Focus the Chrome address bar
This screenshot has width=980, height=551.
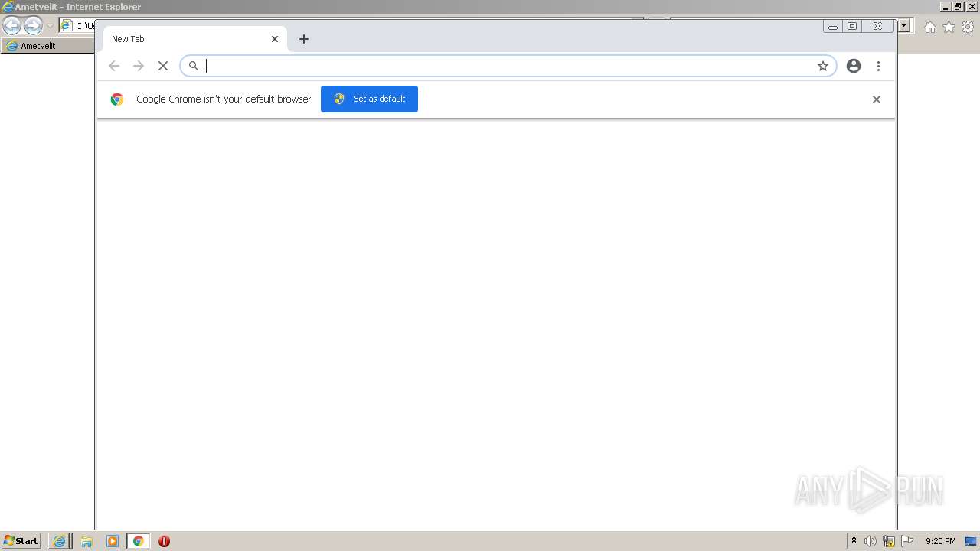pos(508,66)
